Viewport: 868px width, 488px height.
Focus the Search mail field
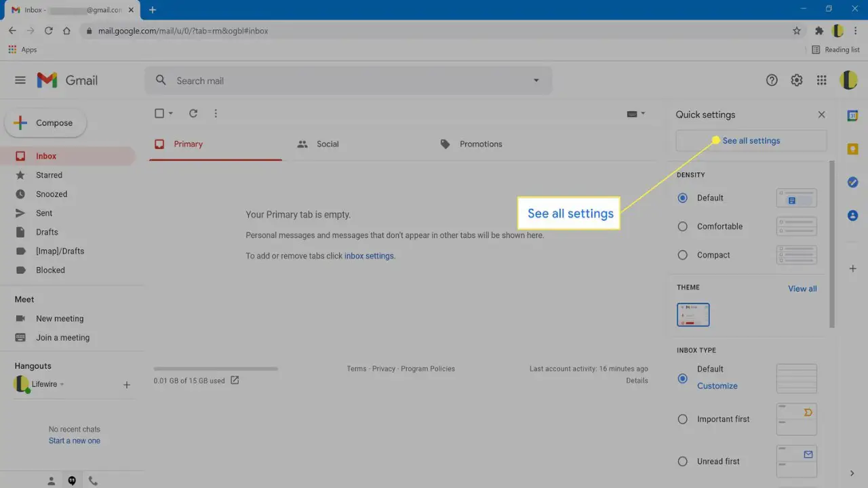(349, 80)
